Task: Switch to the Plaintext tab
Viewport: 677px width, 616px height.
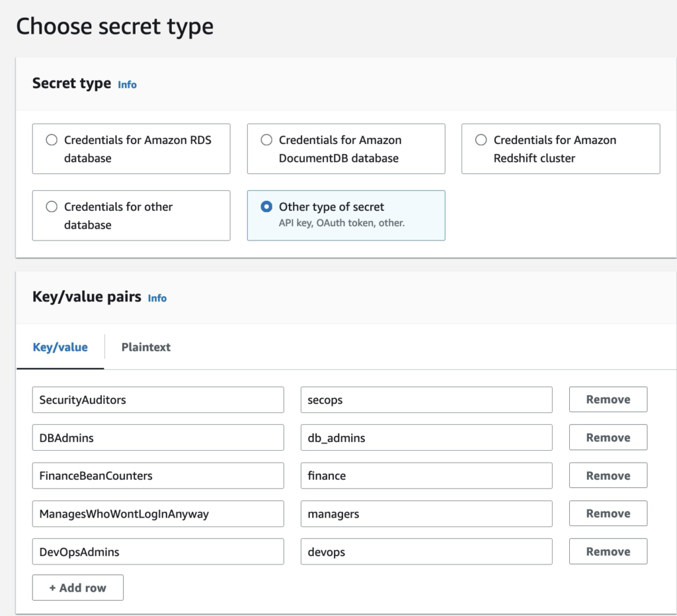Action: coord(145,347)
